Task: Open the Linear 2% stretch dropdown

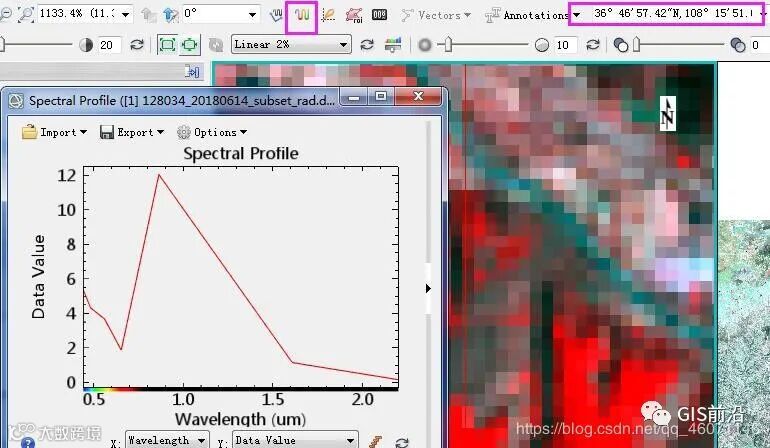Action: click(x=291, y=44)
